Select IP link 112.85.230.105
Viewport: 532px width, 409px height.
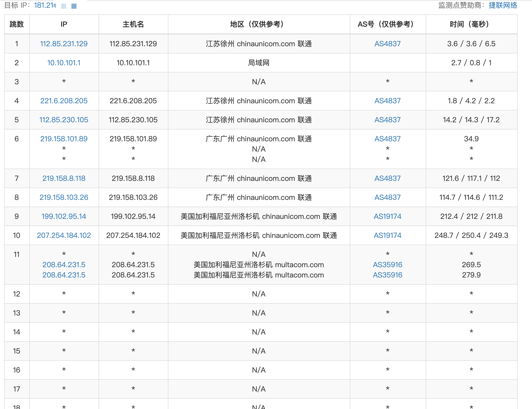click(64, 120)
